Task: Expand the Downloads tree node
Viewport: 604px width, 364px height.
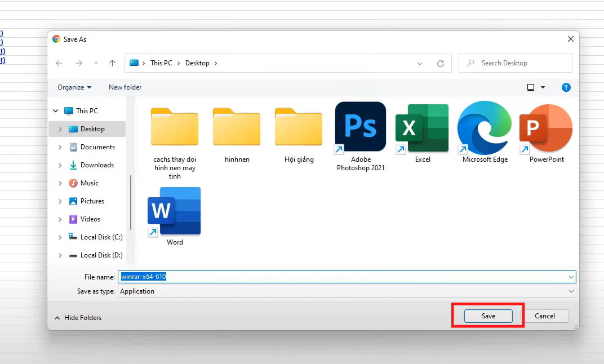Action: pyautogui.click(x=60, y=165)
